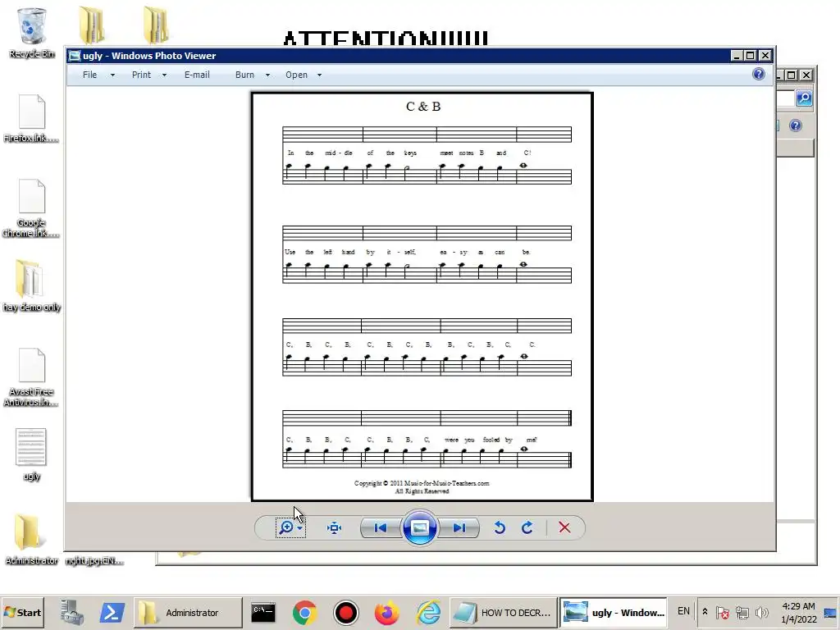
Task: Open Photo Viewer help
Action: [x=759, y=74]
